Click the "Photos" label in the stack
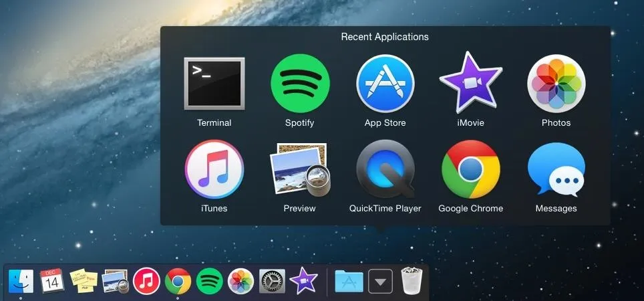The height and width of the screenshot is (301, 644). [x=556, y=122]
